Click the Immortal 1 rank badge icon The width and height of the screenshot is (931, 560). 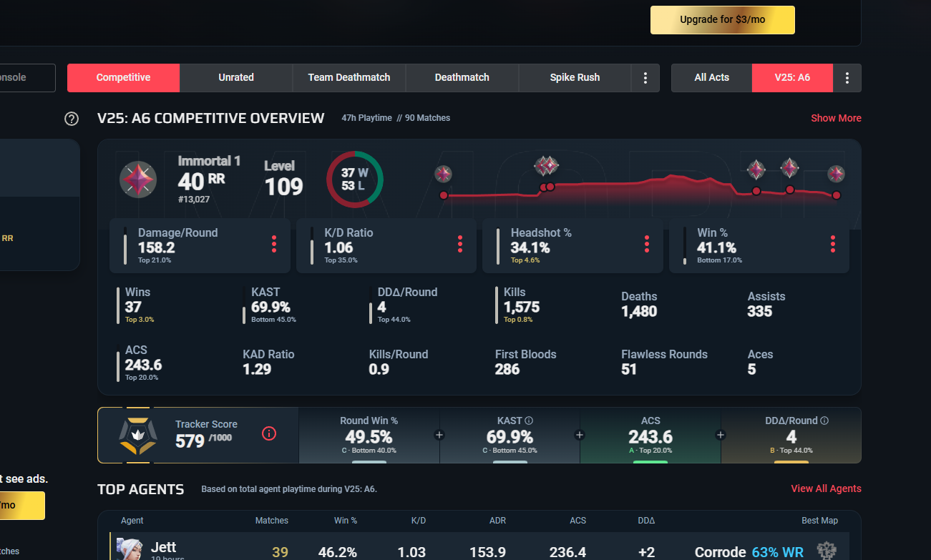pos(137,180)
